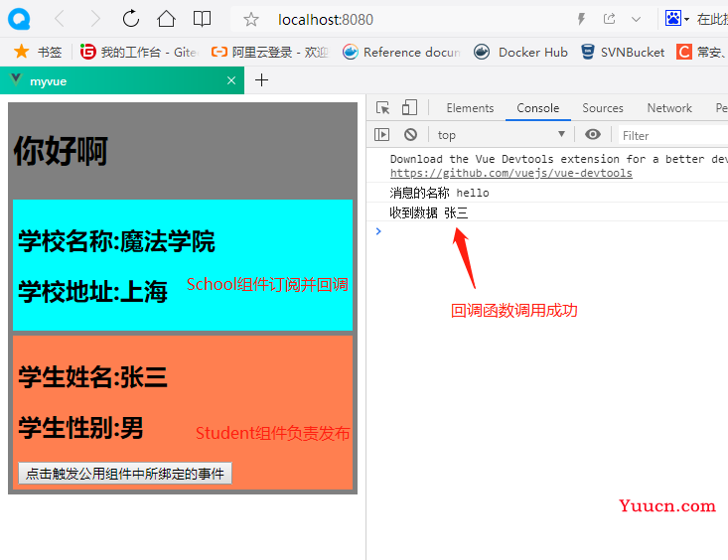Open the Docker Hub bookmark
Viewport: 728px width, 560px height.
[x=521, y=52]
